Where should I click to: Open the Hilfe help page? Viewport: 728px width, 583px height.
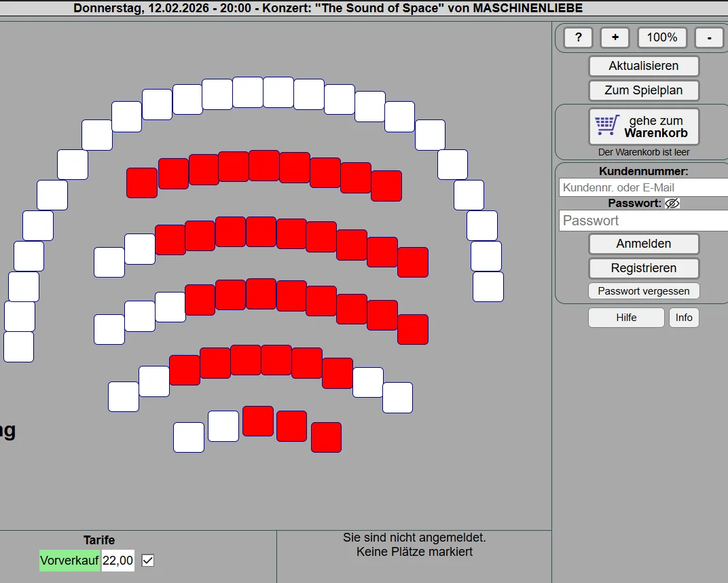625,318
